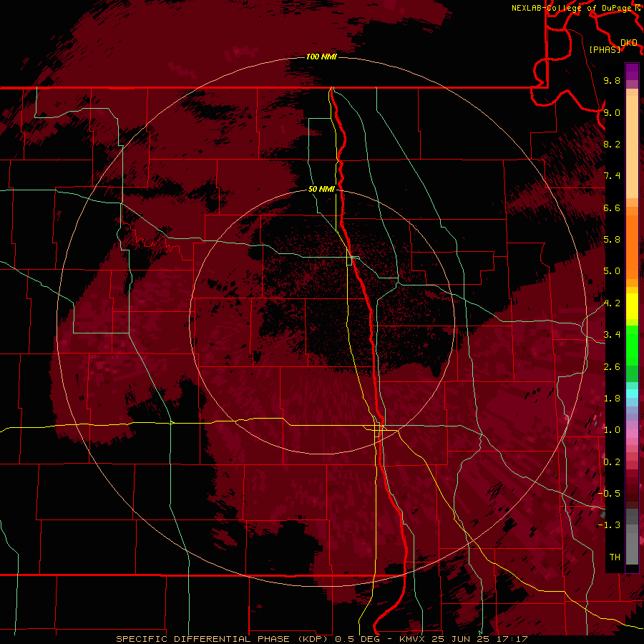The width and height of the screenshot is (644, 644).
Task: Click the DKD unit label above the scale
Action: [x=629, y=42]
